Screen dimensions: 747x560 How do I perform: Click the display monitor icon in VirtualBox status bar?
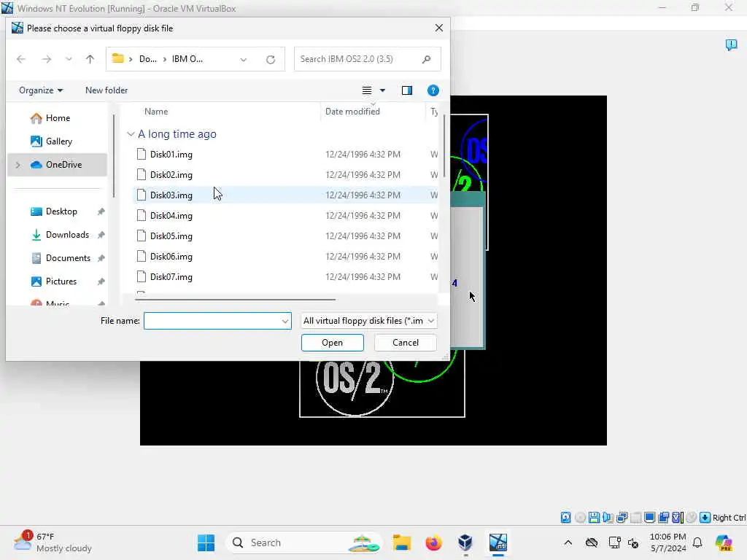pyautogui.click(x=649, y=517)
